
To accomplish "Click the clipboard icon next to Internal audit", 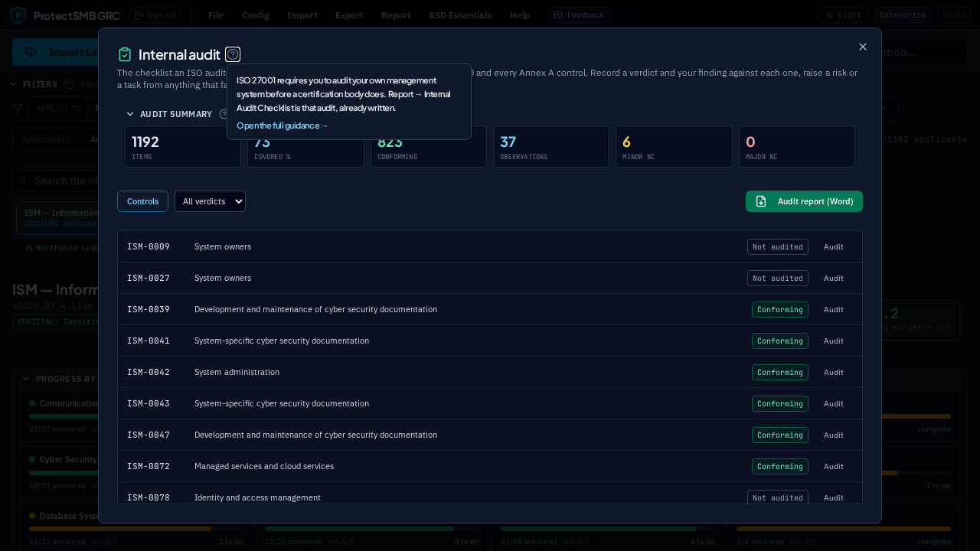I will pos(125,54).
